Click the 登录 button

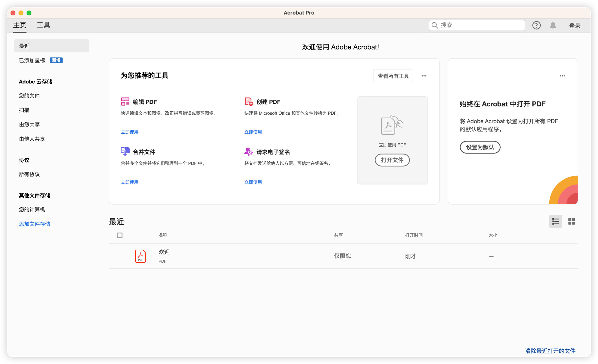click(x=575, y=26)
